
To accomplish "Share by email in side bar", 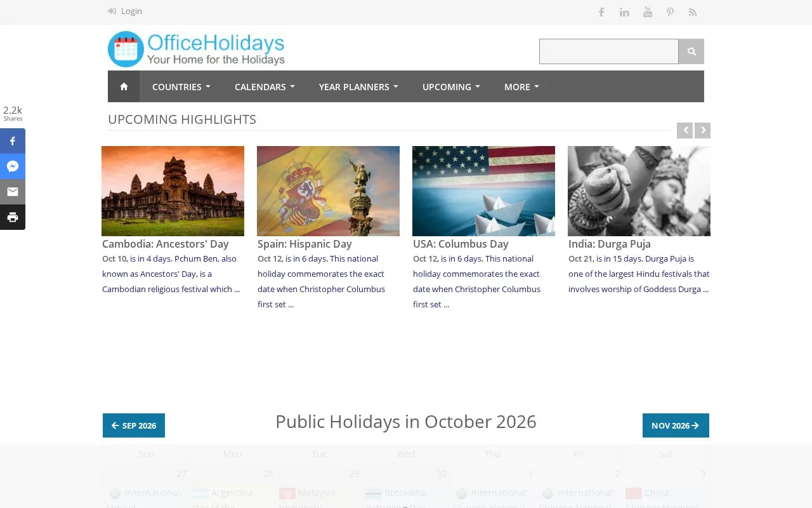I will [13, 192].
